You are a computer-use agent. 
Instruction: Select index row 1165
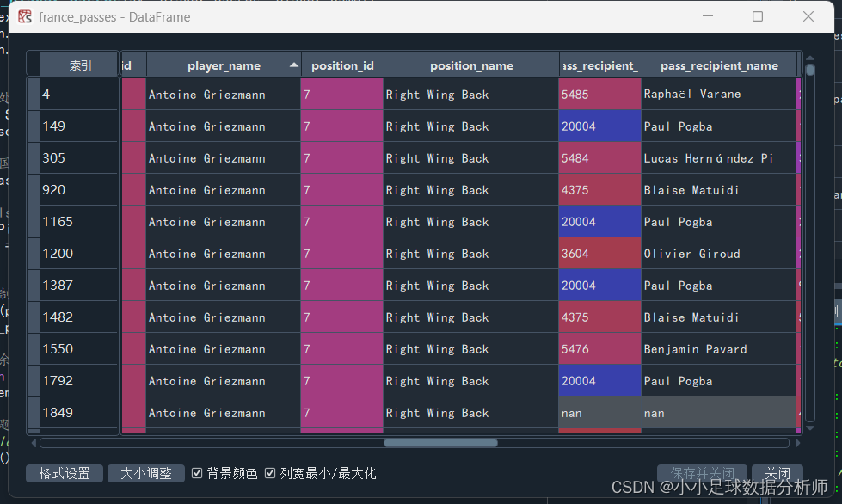pos(79,222)
